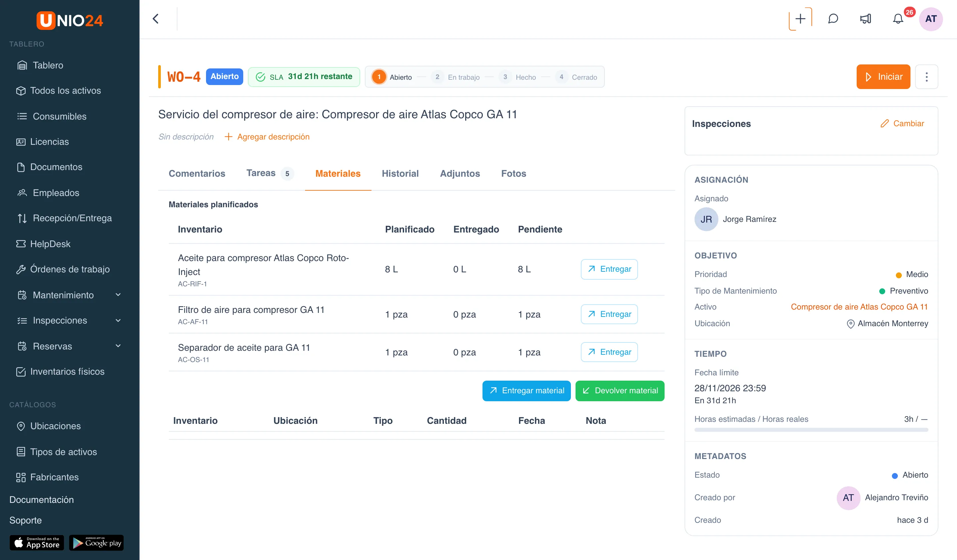Click the back arrow icon
This screenshot has height=560, width=957.
[x=155, y=19]
